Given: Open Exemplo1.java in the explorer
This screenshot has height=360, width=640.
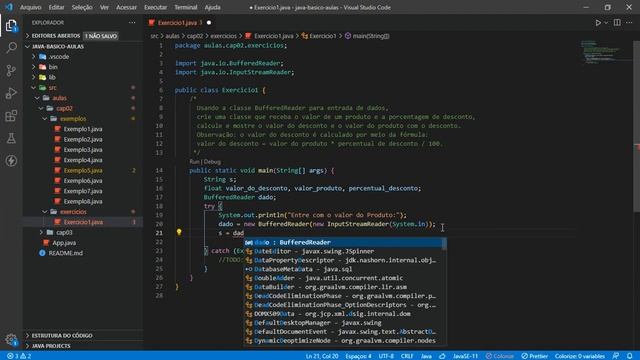Looking at the screenshot, I should pos(83,129).
